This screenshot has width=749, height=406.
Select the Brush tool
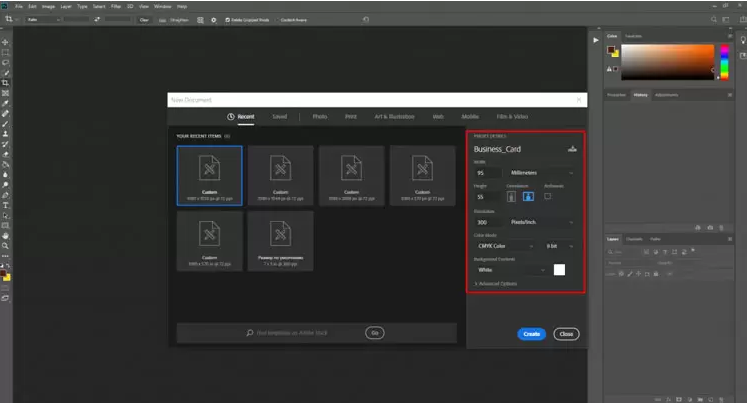click(5, 124)
